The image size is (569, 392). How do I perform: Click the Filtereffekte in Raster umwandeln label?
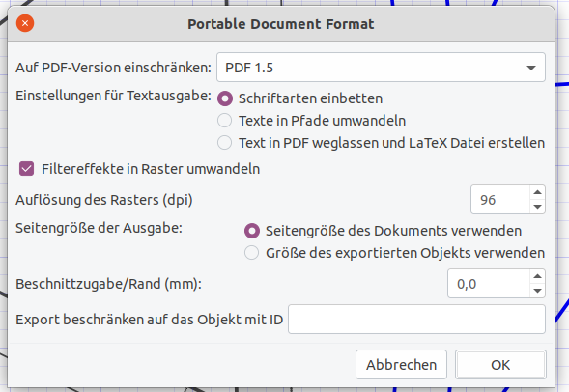click(151, 169)
